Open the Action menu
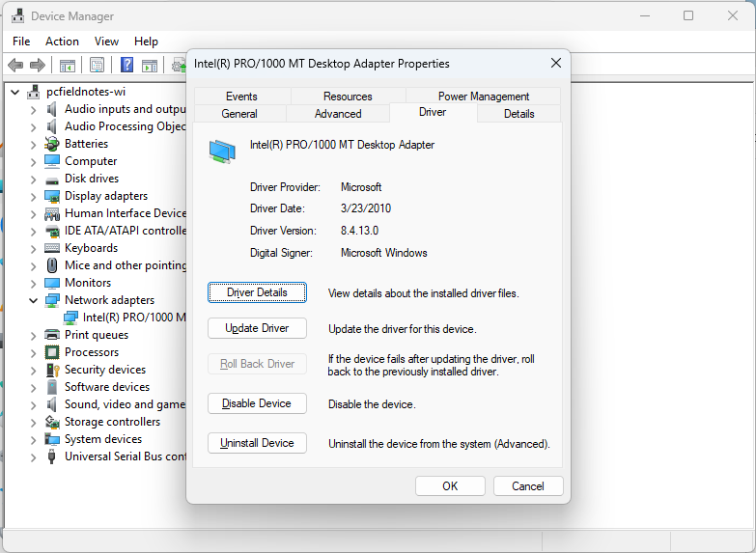This screenshot has height=553, width=756. (62, 41)
